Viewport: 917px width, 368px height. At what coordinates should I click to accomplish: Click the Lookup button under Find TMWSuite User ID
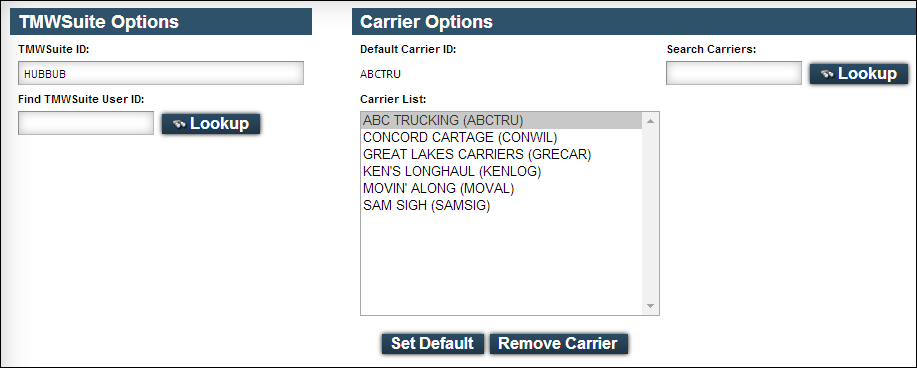211,124
